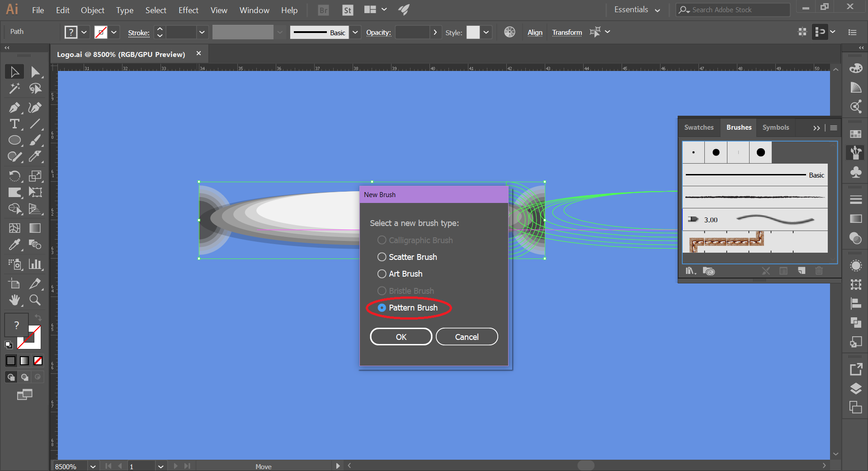This screenshot has height=471, width=868.
Task: Switch to the Symbols tab
Action: pos(776,127)
